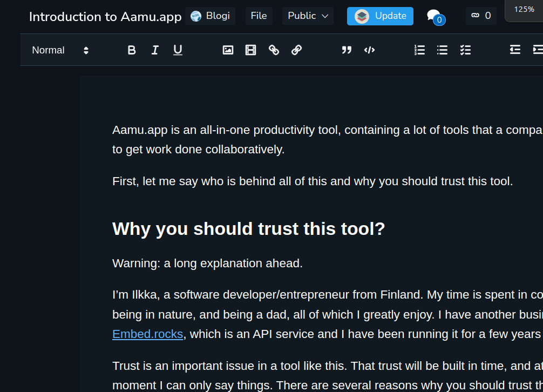Viewport: 543px width, 392px height.
Task: Click the links counter showing 0
Action: [481, 16]
